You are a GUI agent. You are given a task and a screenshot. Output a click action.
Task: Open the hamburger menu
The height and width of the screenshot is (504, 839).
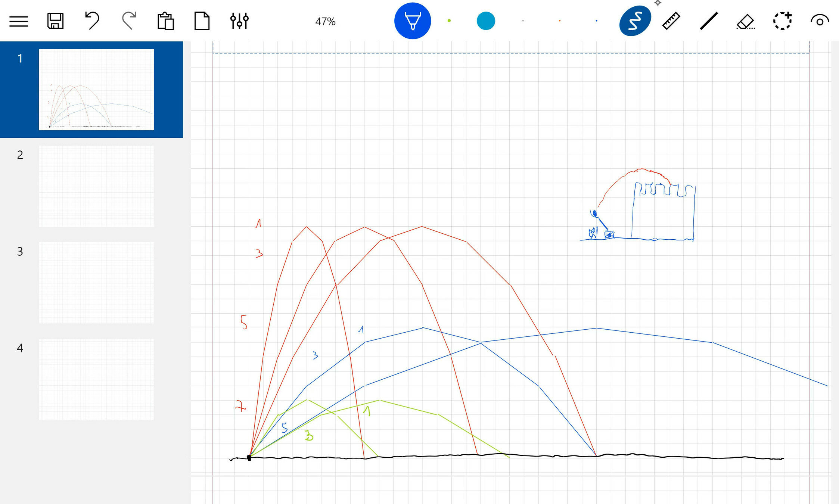click(19, 21)
